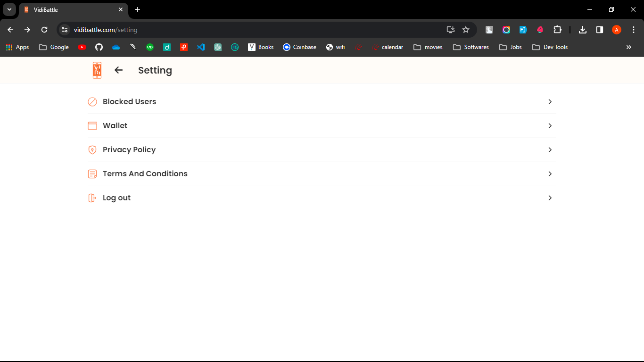644x362 pixels.
Task: Click the strawberry extension icon
Action: coord(540,30)
